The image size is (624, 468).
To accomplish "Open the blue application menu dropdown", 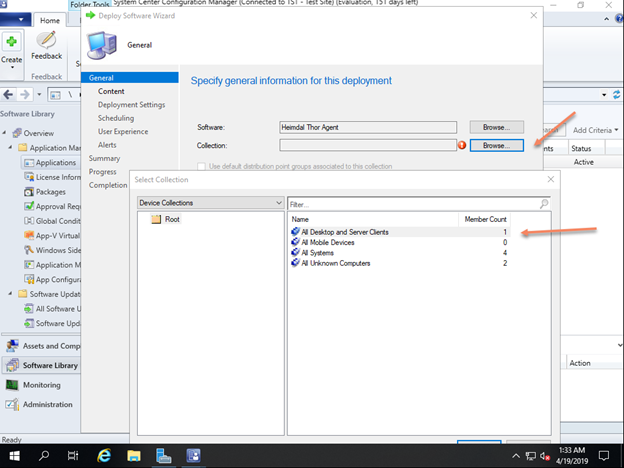I will click(x=15, y=20).
